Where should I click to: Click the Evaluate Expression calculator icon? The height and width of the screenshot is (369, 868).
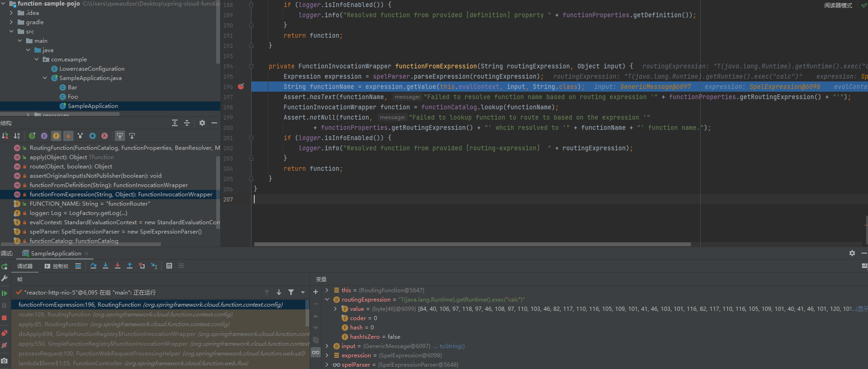pos(169,266)
